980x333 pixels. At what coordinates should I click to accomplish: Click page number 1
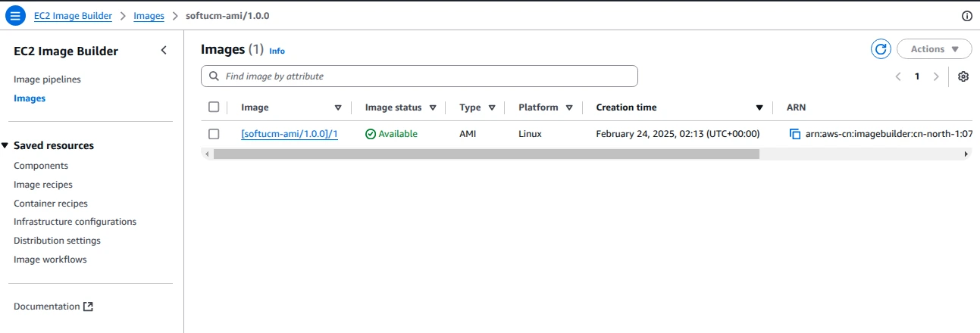click(917, 76)
